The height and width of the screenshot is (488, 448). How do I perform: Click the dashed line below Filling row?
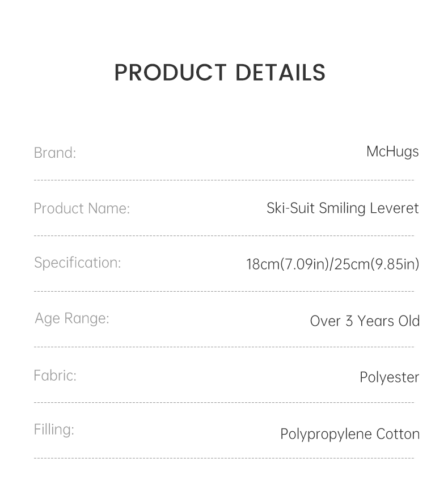pyautogui.click(x=224, y=458)
